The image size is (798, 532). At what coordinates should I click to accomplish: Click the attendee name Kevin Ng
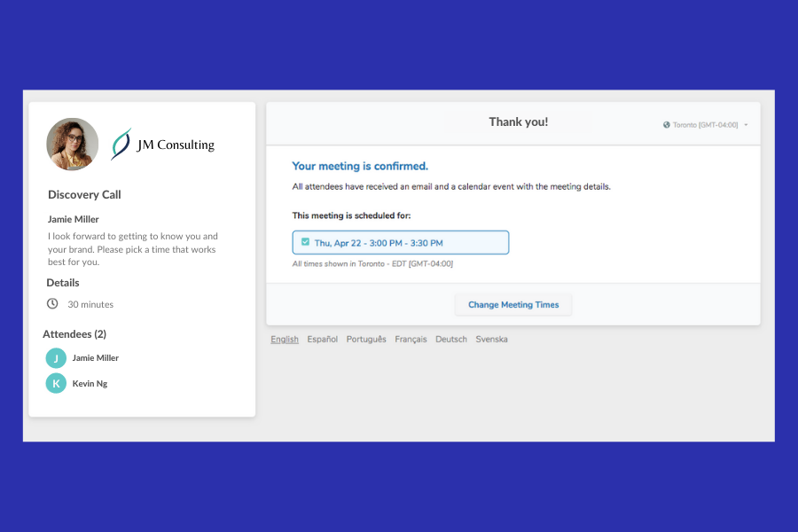(90, 383)
